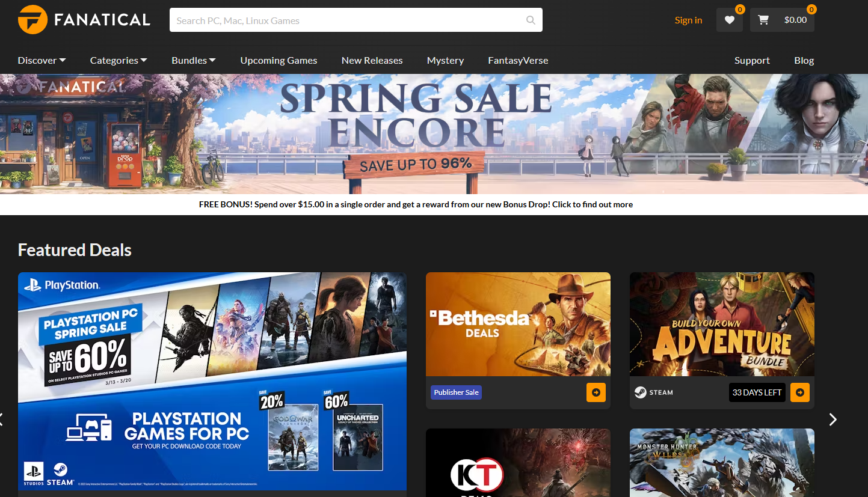Open the Upcoming Games page
868x497 pixels.
(x=279, y=60)
